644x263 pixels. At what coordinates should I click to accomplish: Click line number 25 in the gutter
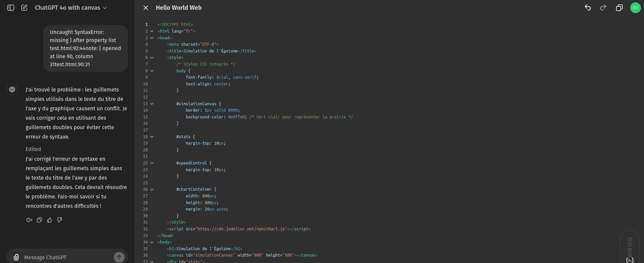pyautogui.click(x=145, y=183)
